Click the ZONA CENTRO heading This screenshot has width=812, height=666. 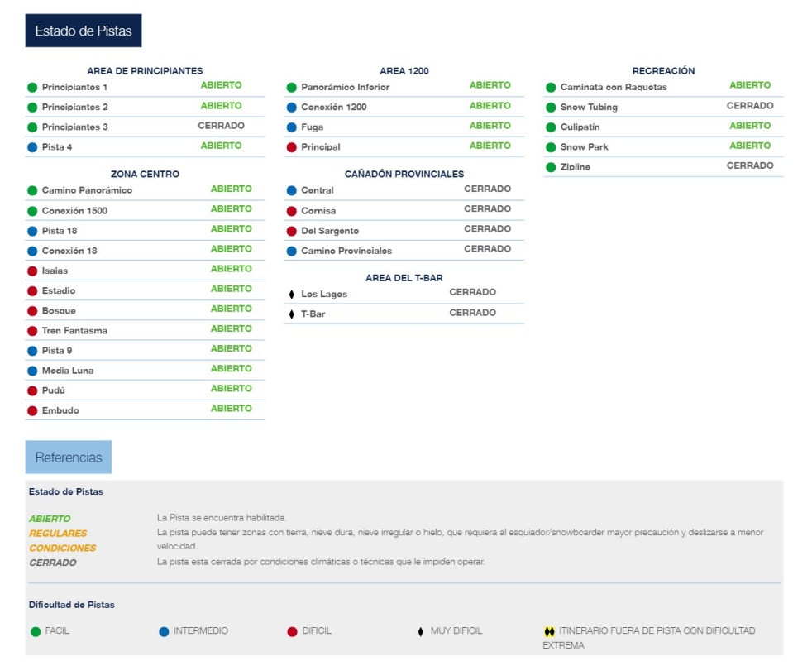point(145,174)
